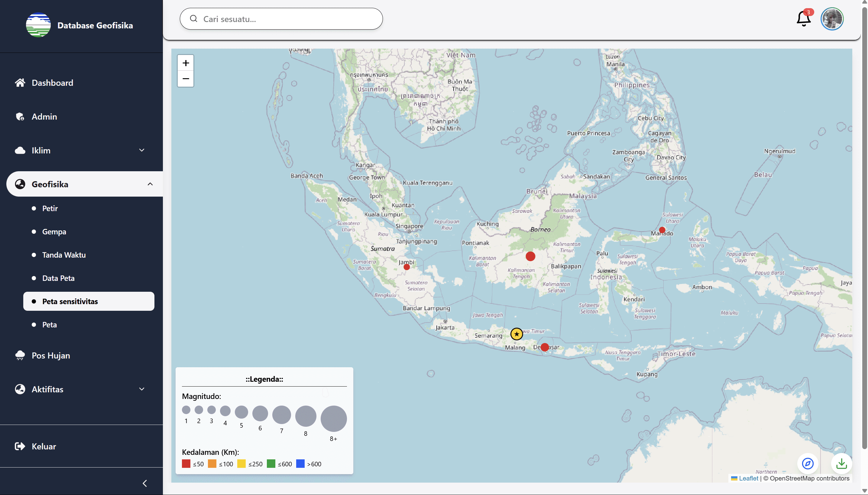Click the compass locate icon on map
The image size is (868, 495).
pos(808,463)
